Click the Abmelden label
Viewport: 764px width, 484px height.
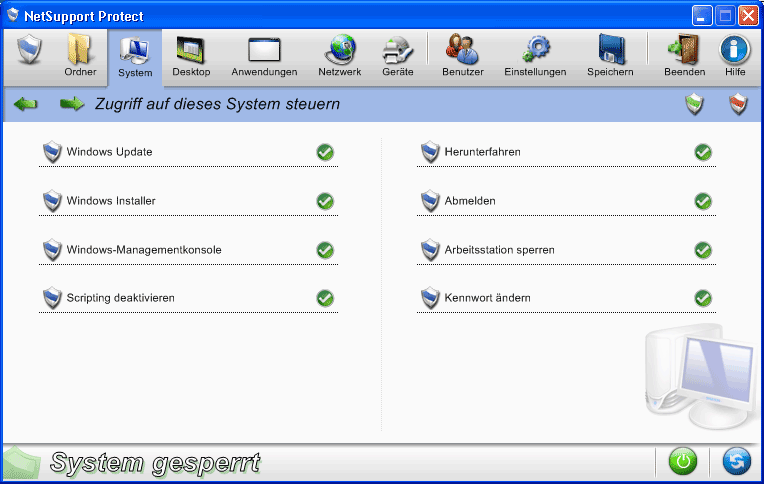point(470,201)
